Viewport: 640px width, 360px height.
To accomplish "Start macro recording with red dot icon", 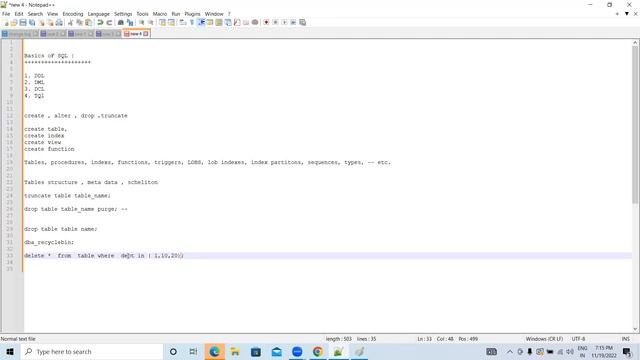I will (x=266, y=22).
